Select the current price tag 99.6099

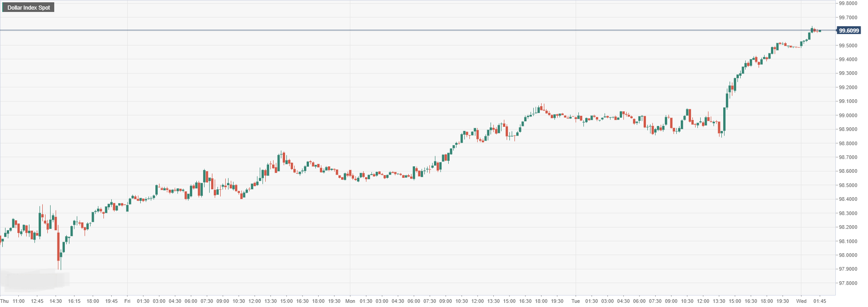pos(849,30)
